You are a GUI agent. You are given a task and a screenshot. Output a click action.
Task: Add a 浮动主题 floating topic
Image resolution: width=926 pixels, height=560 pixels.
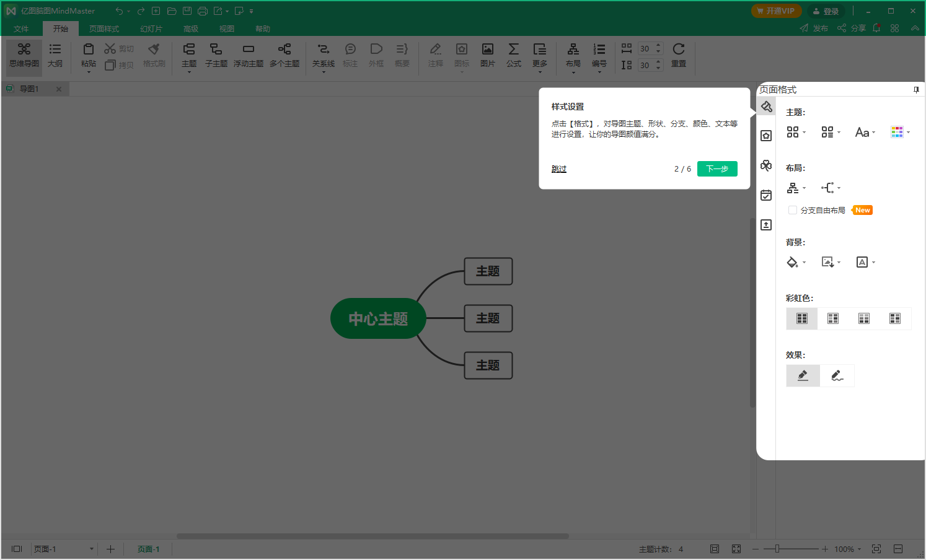coord(248,56)
